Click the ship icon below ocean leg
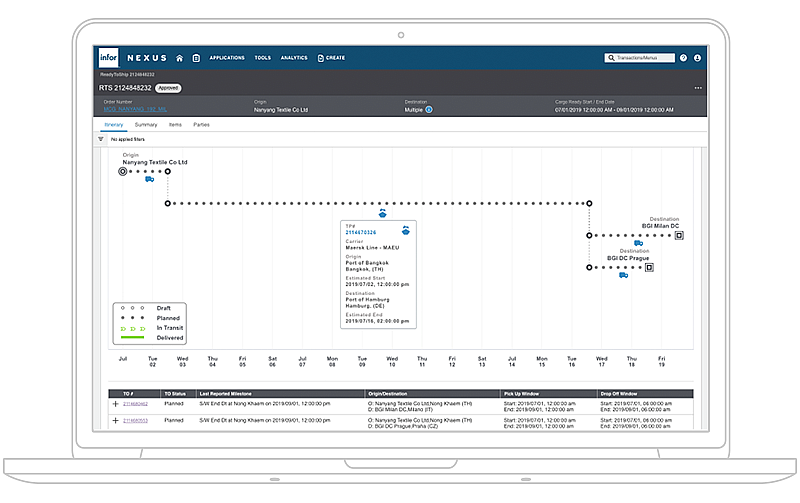Viewport: 800px width, 503px height. coord(383,213)
